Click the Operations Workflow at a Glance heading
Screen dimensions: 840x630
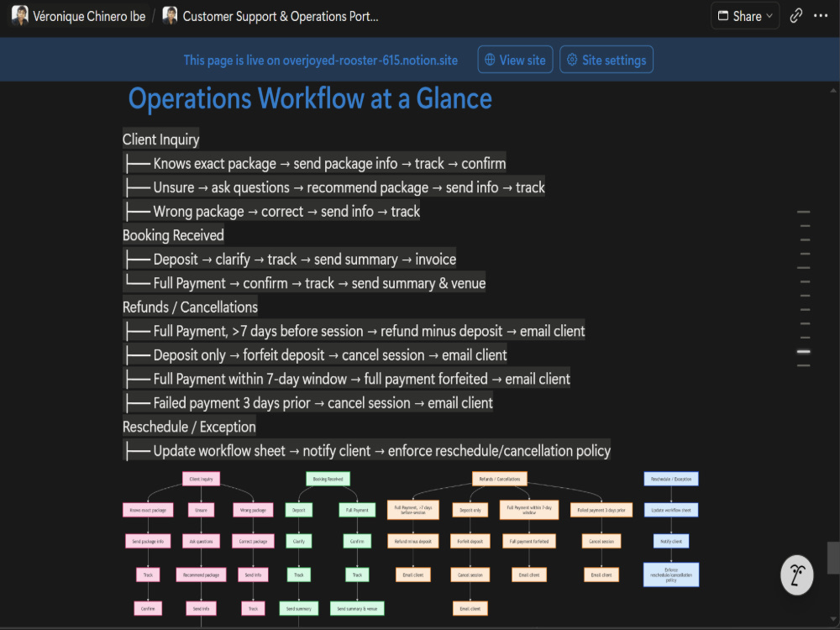click(310, 98)
